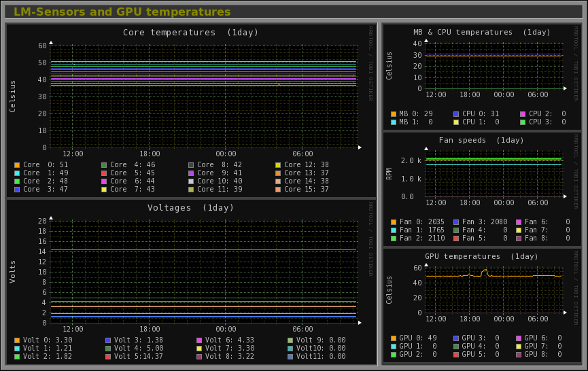The height and width of the screenshot is (371, 588).
Task: Click the Volt 5 red legend swatch
Action: point(108,357)
